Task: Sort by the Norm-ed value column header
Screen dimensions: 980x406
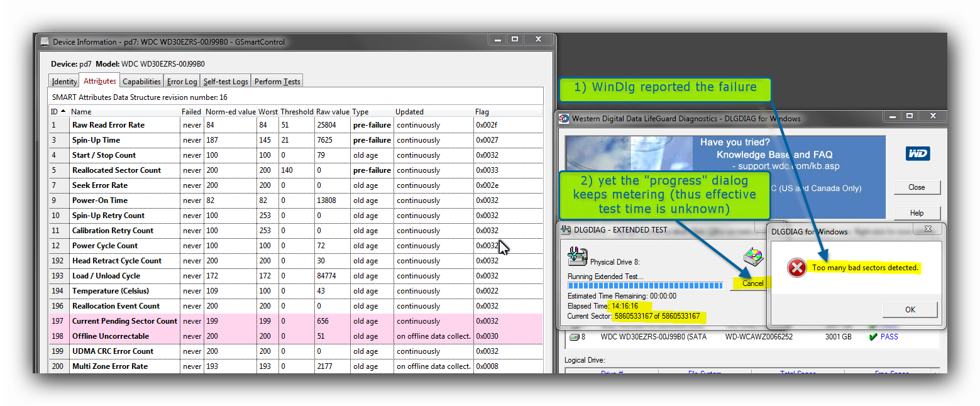Action: [x=230, y=111]
